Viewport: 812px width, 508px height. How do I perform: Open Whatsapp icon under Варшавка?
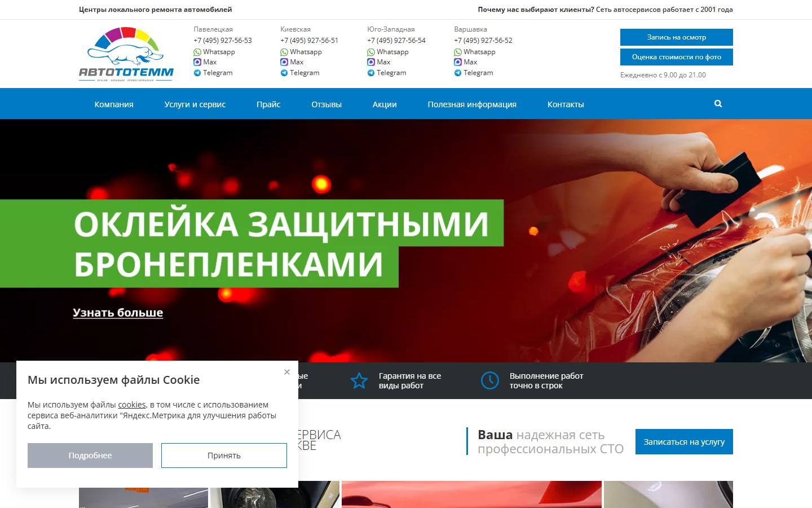[458, 52]
